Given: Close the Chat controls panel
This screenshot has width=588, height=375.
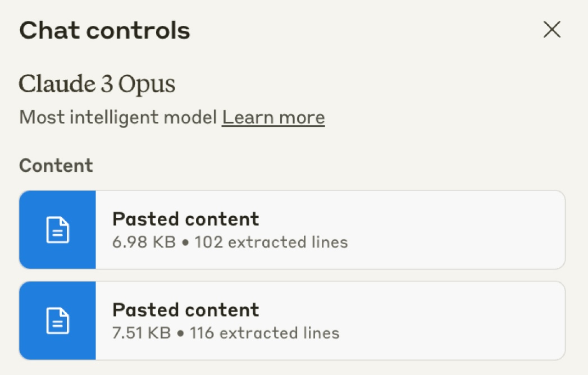Looking at the screenshot, I should click(x=551, y=30).
